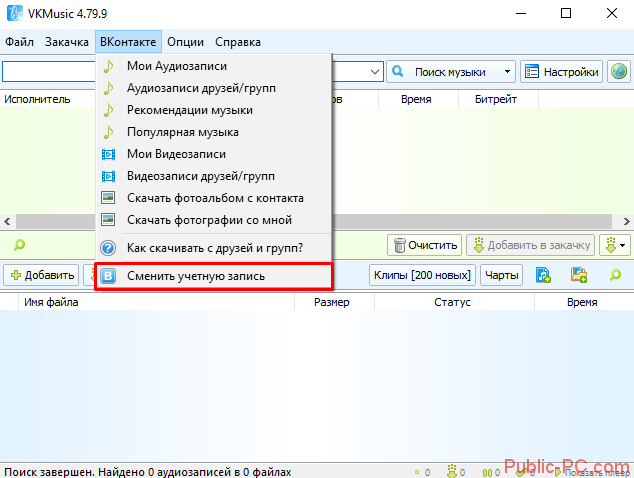This screenshot has width=634, height=478.
Task: Open Как скачивать с друзей и групп?
Action: [x=213, y=247]
